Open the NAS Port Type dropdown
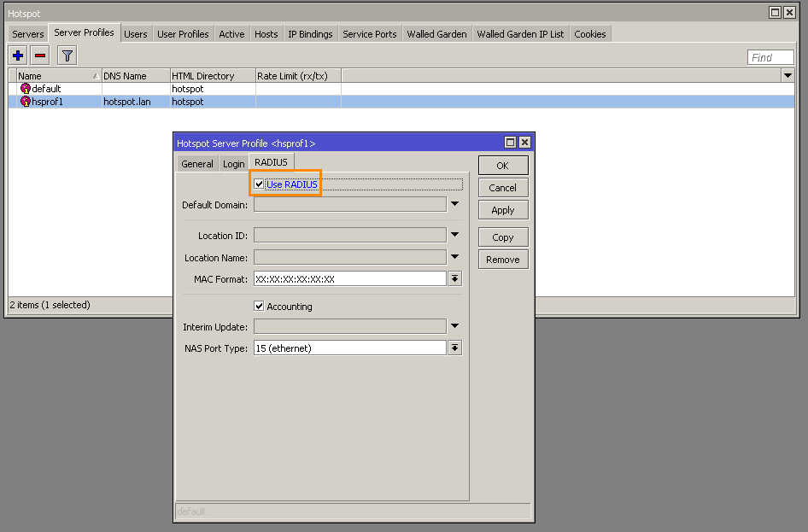This screenshot has width=808, height=532. click(455, 348)
